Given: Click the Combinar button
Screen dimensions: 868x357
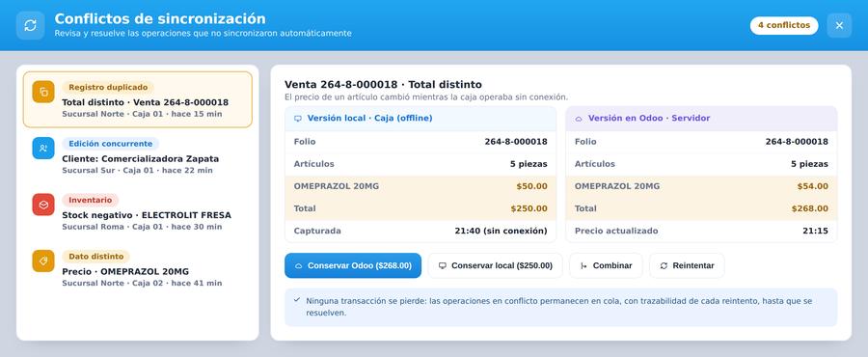Looking at the screenshot, I should click(607, 265).
